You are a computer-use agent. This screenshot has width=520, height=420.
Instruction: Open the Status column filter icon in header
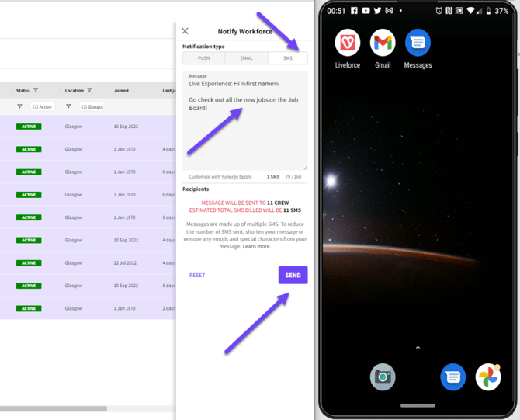coord(36,90)
